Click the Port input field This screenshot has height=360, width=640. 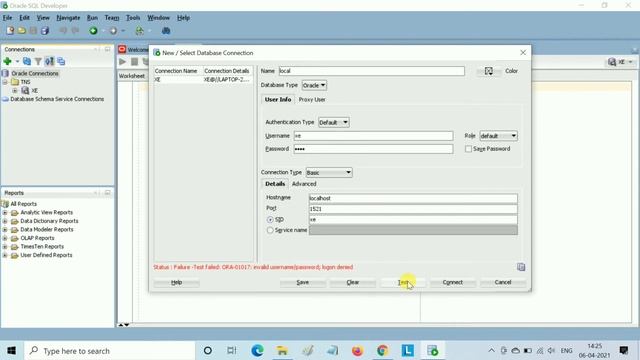pos(413,209)
